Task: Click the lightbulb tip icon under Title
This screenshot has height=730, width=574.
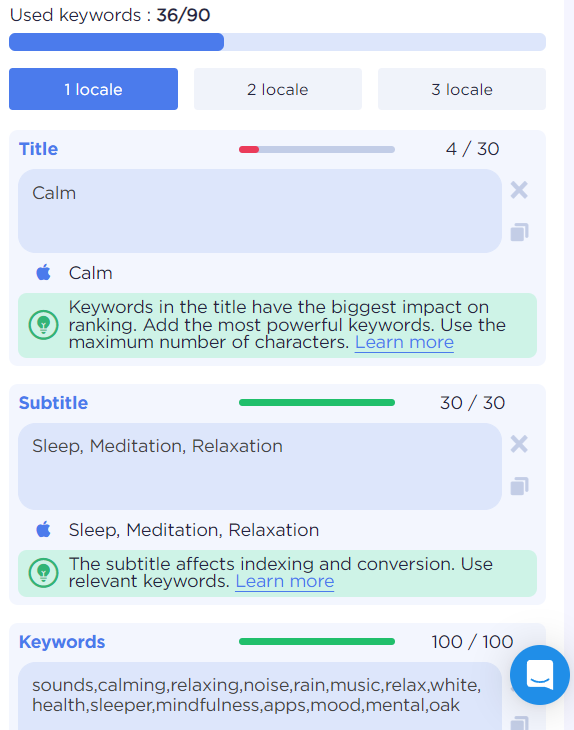Action: pos(43,325)
